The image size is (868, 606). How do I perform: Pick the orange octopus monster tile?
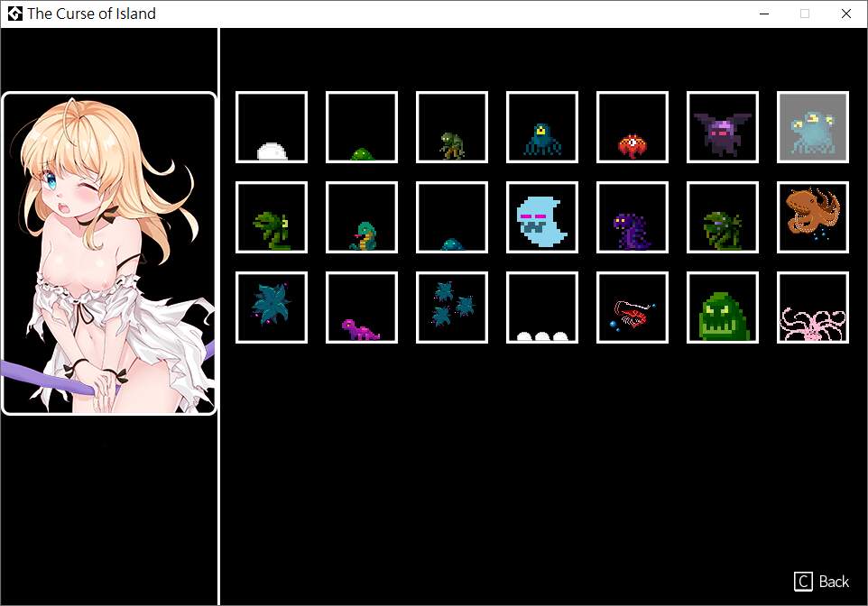tap(813, 217)
